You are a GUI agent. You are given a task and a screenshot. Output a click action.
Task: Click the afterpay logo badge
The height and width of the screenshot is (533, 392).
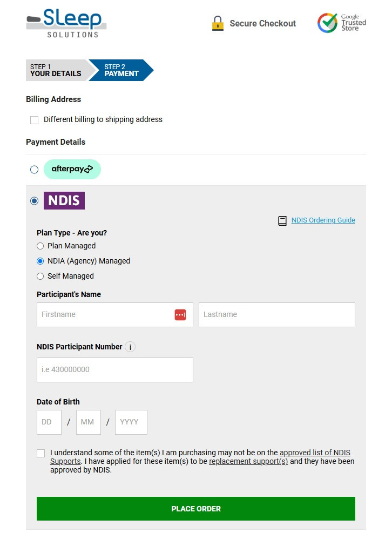coord(72,169)
